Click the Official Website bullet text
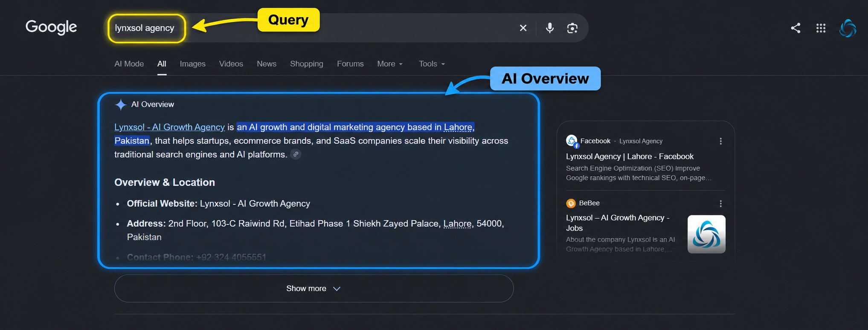 click(218, 204)
